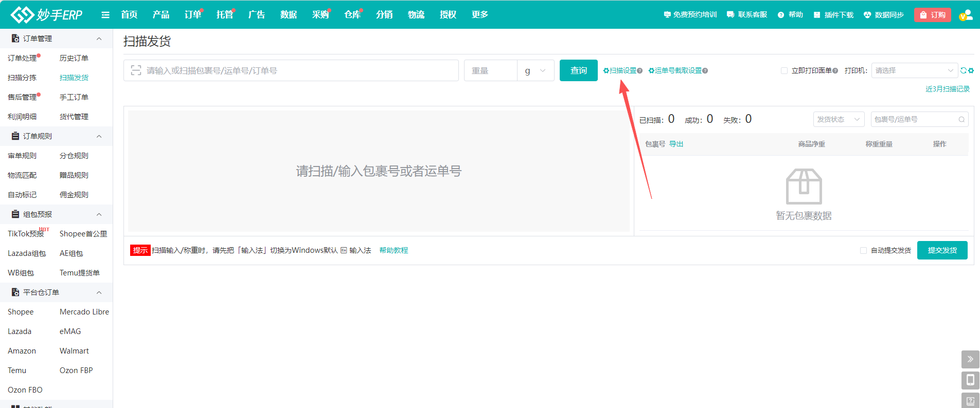Collapse the 订单管理 sidebar section
Image resolution: width=980 pixels, height=408 pixels.
pos(99,39)
